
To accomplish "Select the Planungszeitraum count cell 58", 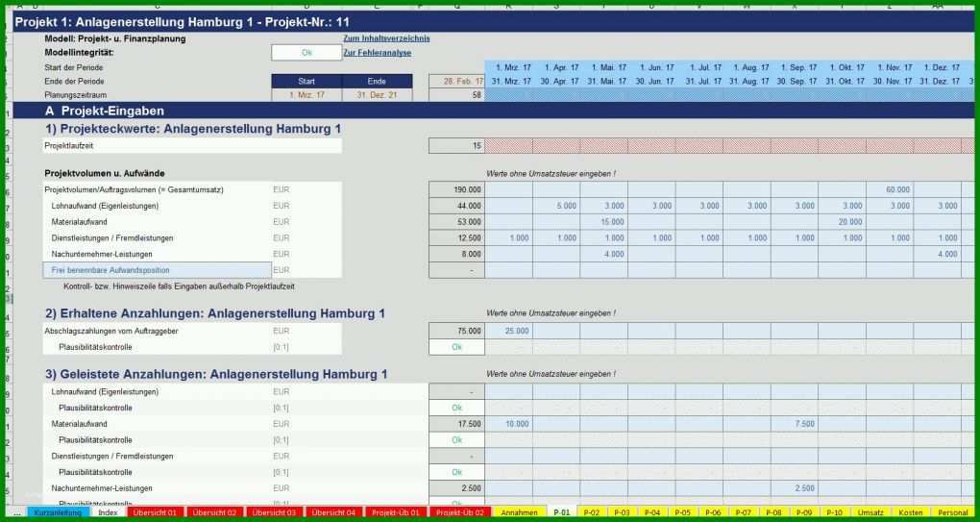I will click(457, 95).
